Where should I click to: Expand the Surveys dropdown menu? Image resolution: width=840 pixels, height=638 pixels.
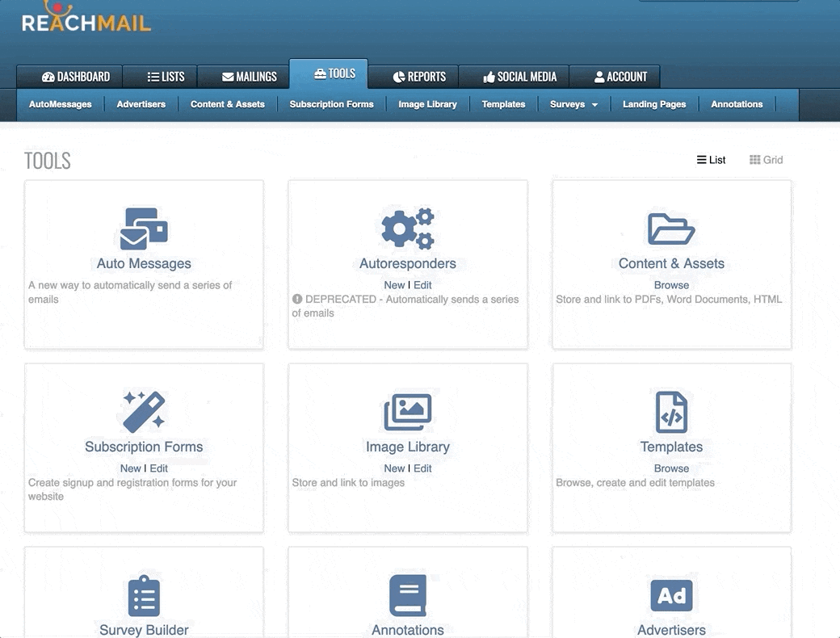click(x=574, y=104)
